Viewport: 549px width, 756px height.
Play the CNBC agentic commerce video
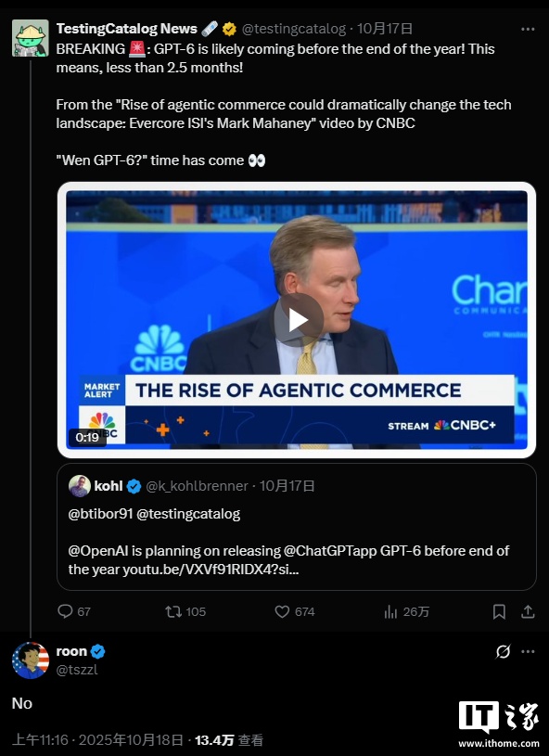coord(297,318)
